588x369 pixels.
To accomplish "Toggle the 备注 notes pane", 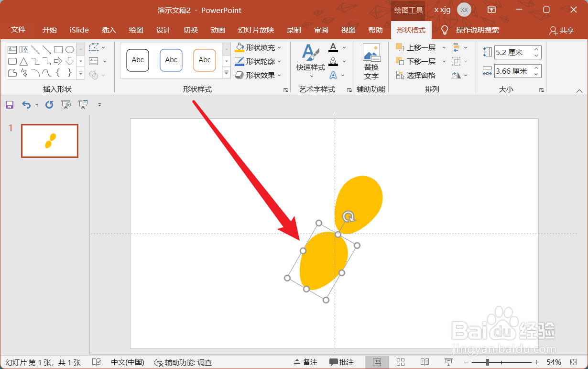I will click(x=305, y=362).
